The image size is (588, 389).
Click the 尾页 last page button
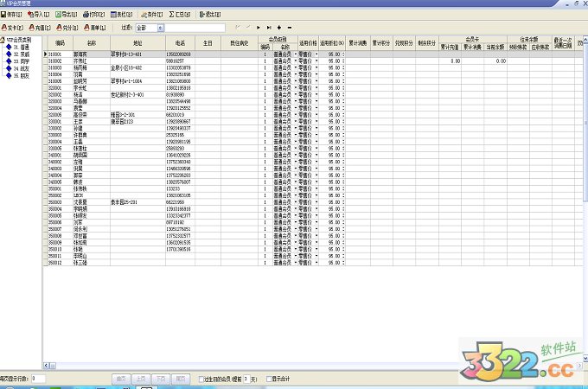pos(181,379)
